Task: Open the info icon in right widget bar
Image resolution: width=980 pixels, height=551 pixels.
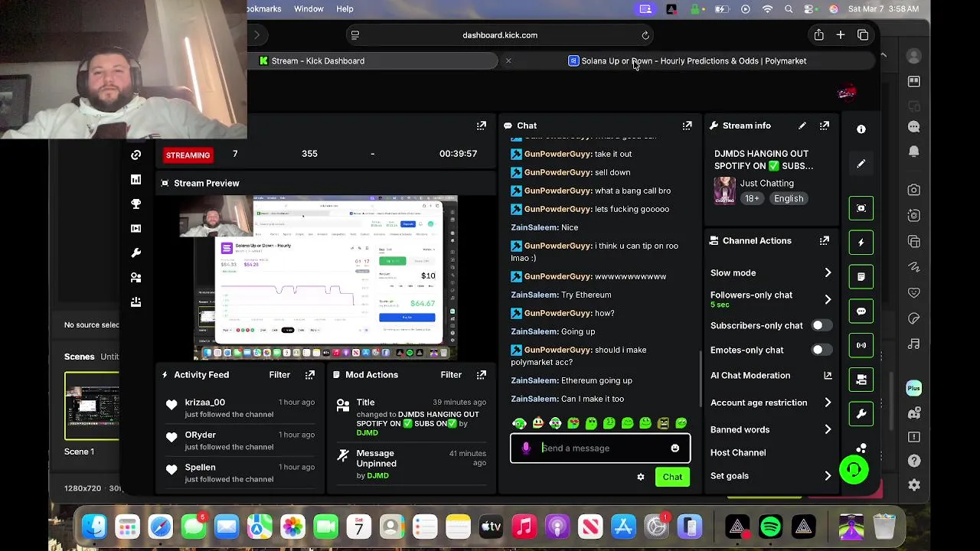Action: tap(861, 129)
